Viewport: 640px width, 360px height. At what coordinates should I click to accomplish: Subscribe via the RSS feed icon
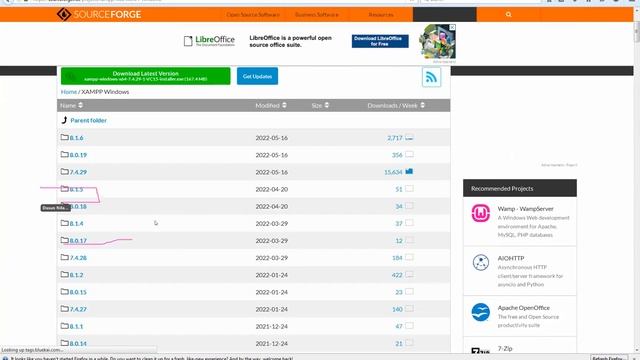point(431,77)
